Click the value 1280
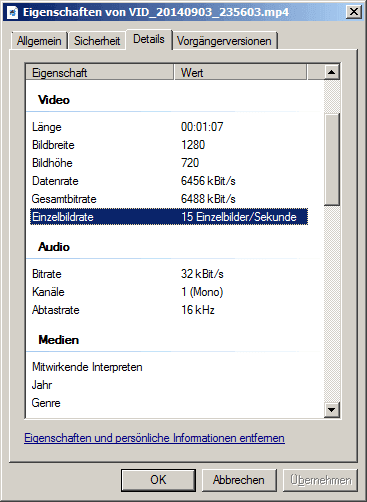 tap(193, 145)
